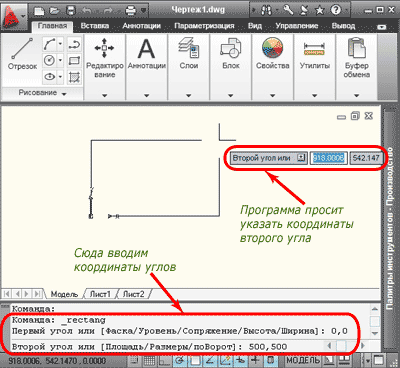
Task: Click the dynamic input options arrow beside Второй угол или
Action: [x=301, y=158]
